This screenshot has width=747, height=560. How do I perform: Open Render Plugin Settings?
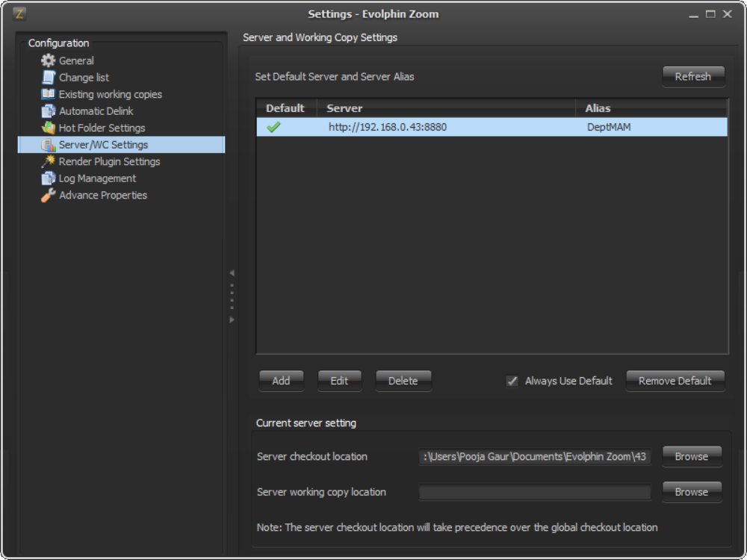pos(110,162)
